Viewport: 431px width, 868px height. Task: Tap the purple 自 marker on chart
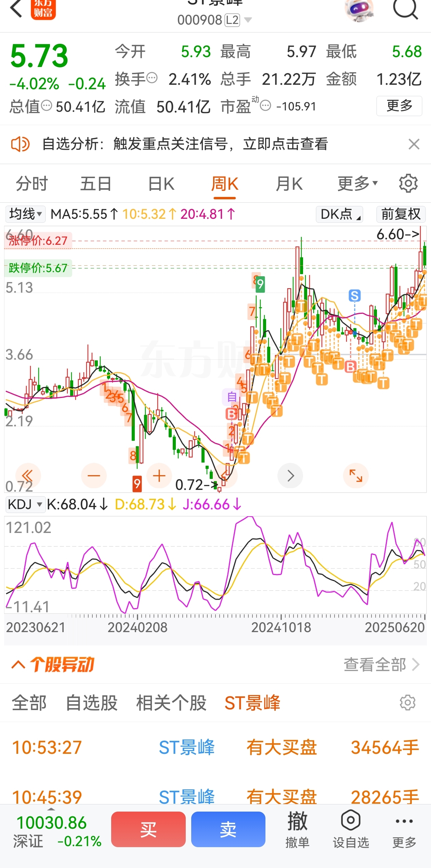pyautogui.click(x=232, y=397)
